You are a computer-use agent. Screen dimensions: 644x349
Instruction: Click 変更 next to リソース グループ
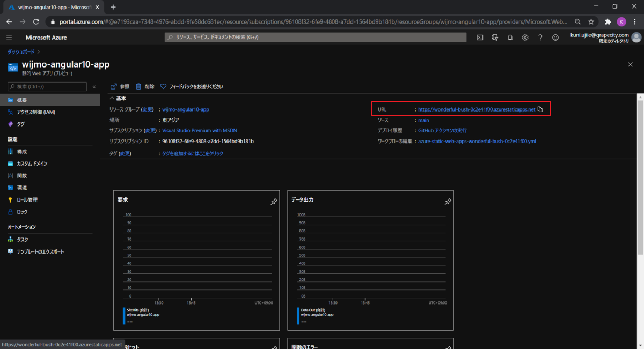[148, 109]
